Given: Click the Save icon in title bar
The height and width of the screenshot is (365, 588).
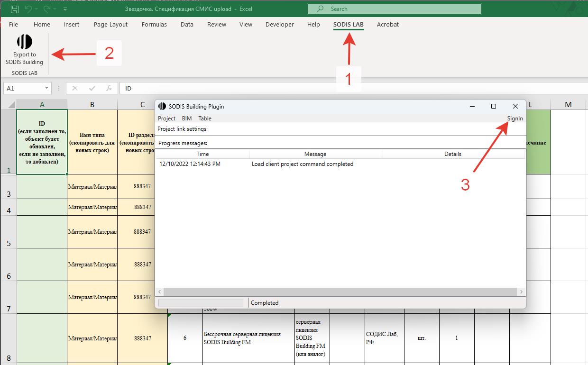Looking at the screenshot, I should point(15,9).
